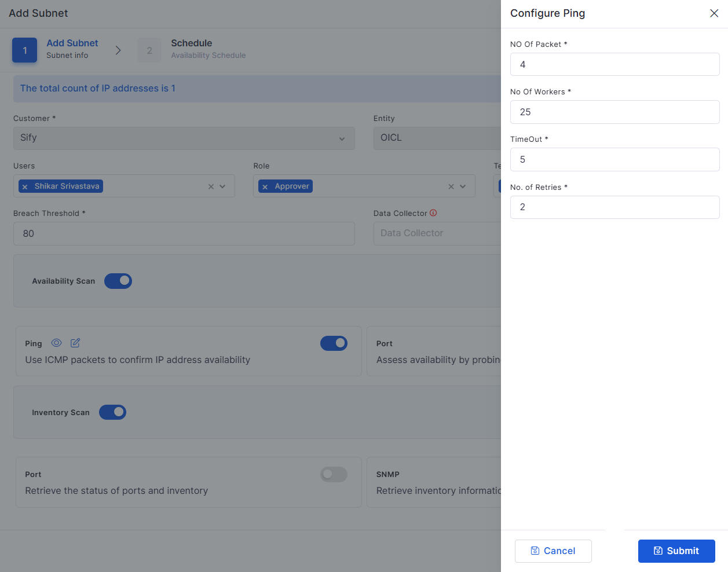Cancel the ping configuration
Image resolution: width=728 pixels, height=572 pixels.
tap(553, 551)
